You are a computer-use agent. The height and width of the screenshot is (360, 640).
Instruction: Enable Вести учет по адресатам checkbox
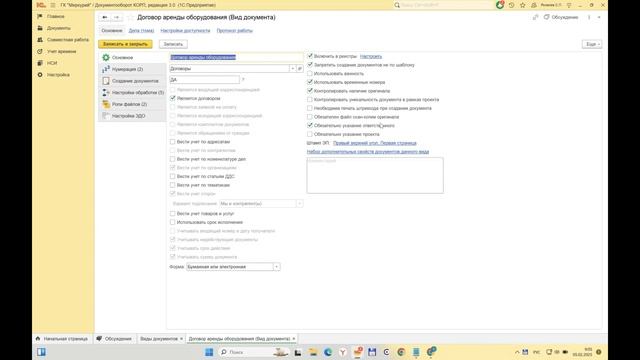(x=173, y=142)
